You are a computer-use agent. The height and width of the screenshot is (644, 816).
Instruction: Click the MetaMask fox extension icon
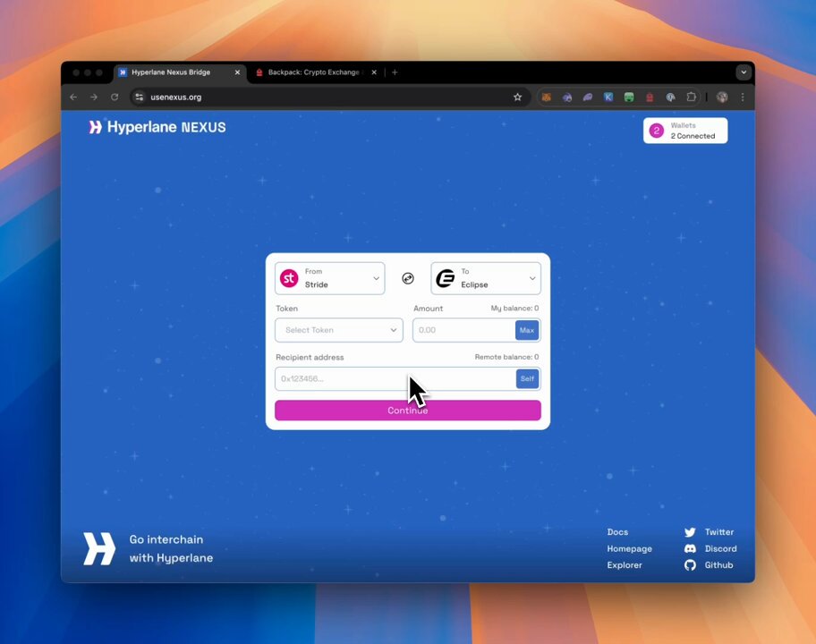[x=547, y=97]
